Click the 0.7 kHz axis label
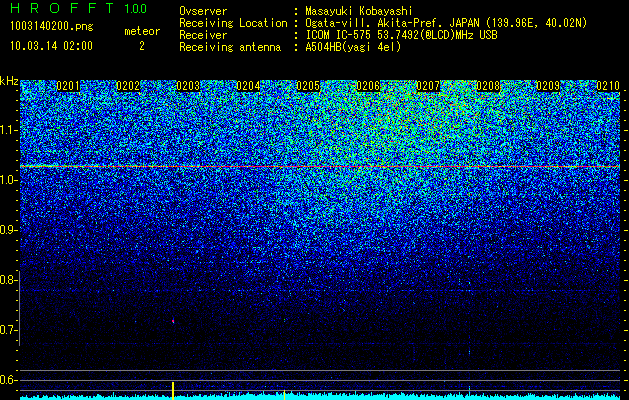Screen dimensions: 629x400 pos(8,330)
